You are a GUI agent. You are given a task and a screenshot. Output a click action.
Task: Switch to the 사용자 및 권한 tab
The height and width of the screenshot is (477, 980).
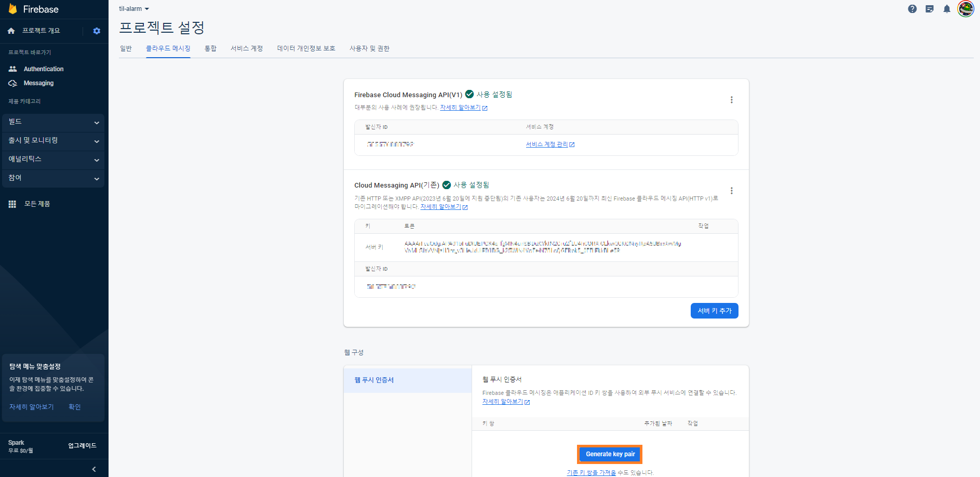(x=369, y=48)
